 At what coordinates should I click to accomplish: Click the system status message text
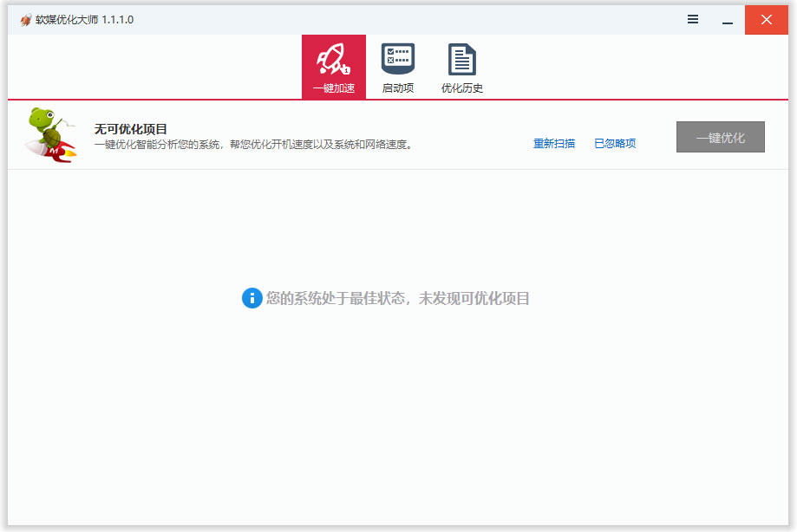[399, 297]
